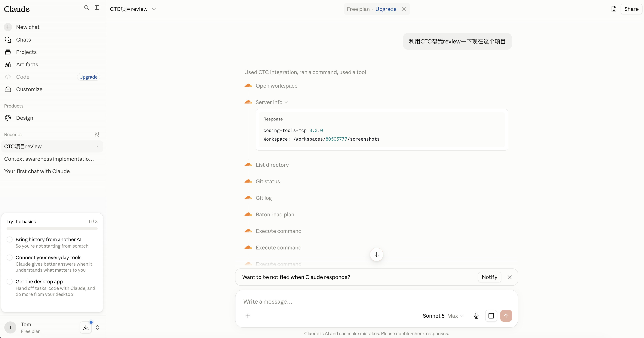Start a New chat
The height and width of the screenshot is (338, 644).
pos(52,27)
